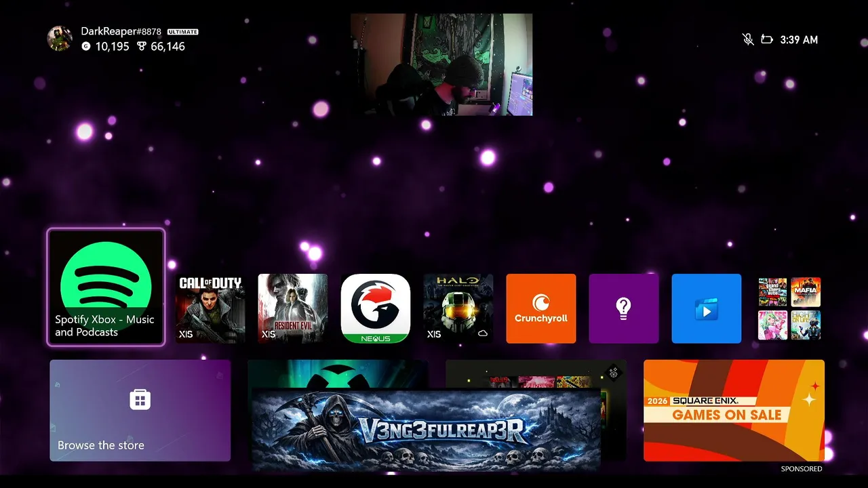
Task: Click the controller battery status icon
Action: pyautogui.click(x=767, y=39)
